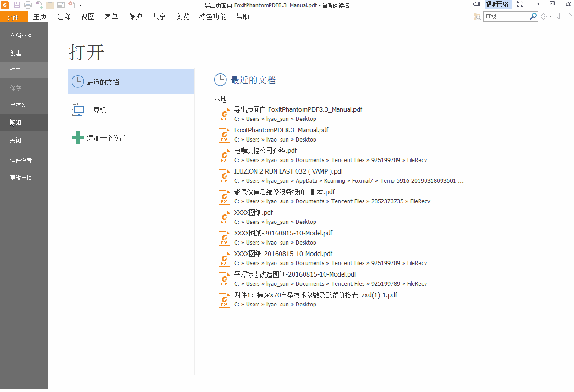Click the Create PDF icon with plus

click(39, 5)
